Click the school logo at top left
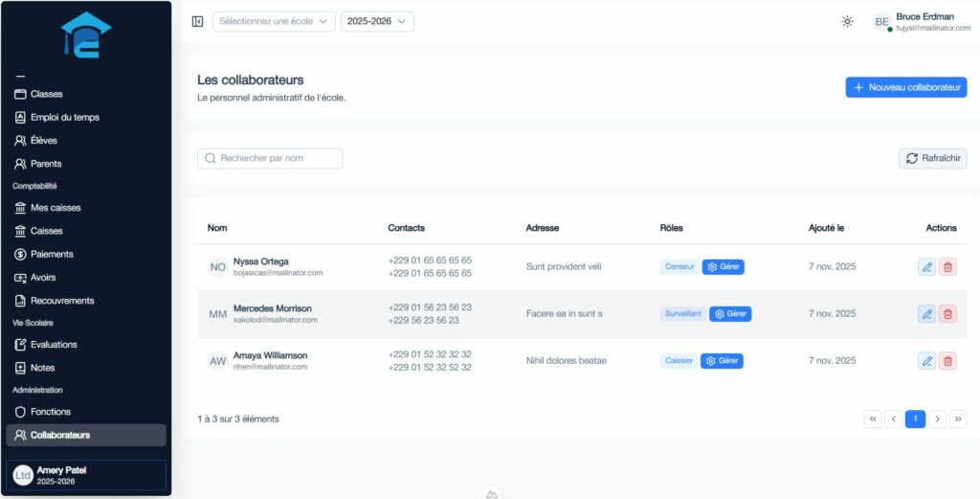 [86, 36]
